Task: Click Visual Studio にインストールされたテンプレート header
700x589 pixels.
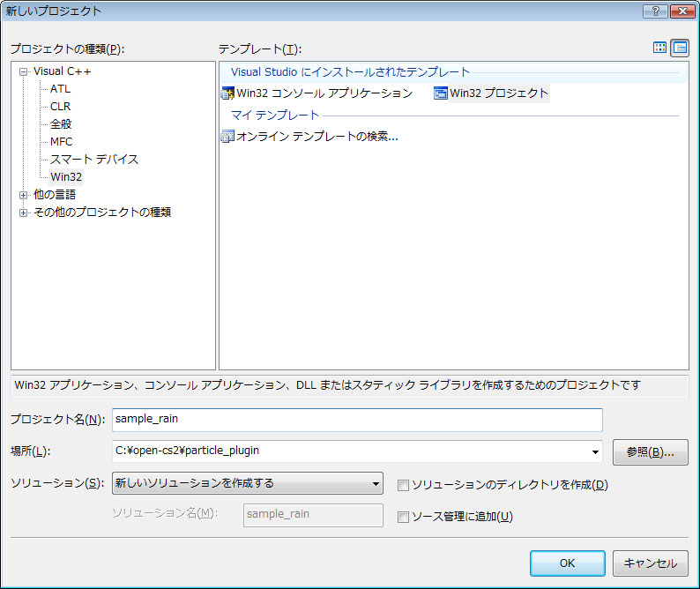Action: [351, 72]
